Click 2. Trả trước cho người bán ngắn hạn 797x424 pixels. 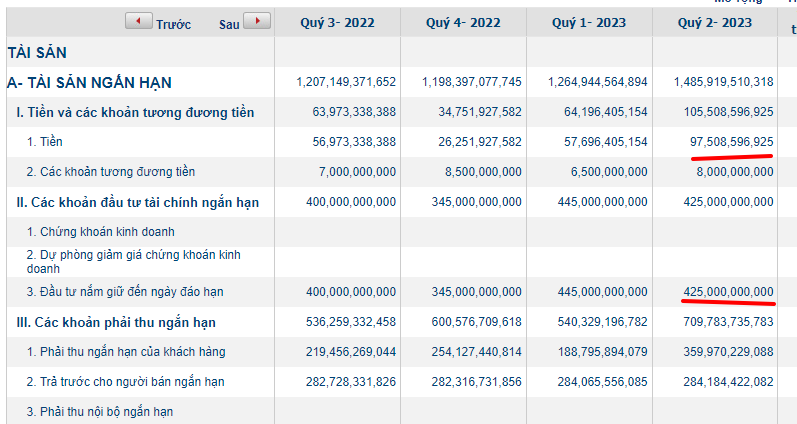126,382
